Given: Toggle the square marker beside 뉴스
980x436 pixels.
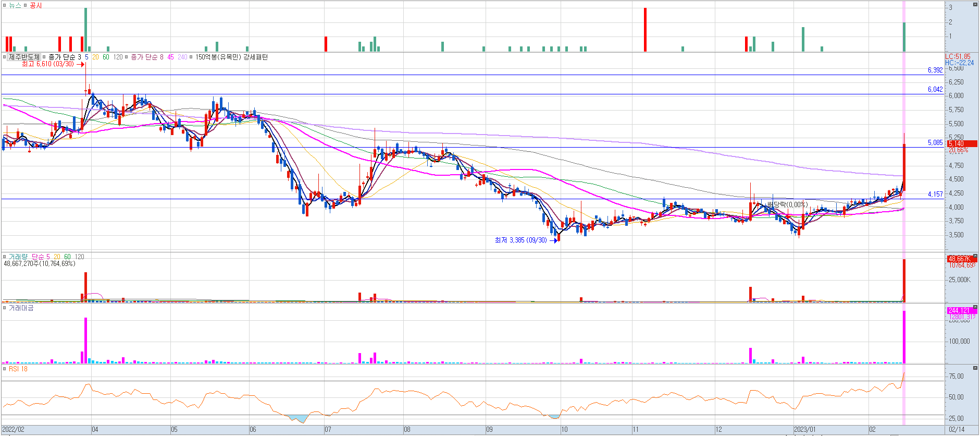Looking at the screenshot, I should pos(4,5).
